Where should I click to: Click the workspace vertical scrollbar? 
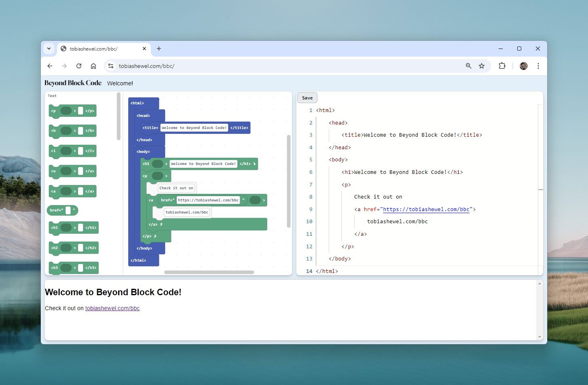pyautogui.click(x=289, y=181)
